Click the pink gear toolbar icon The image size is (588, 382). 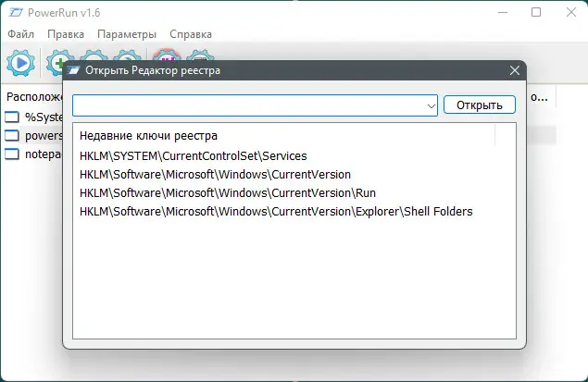[166, 61]
